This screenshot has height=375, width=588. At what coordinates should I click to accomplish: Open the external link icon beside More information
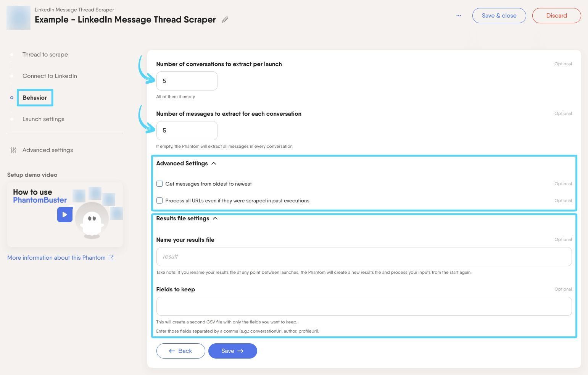pyautogui.click(x=111, y=258)
